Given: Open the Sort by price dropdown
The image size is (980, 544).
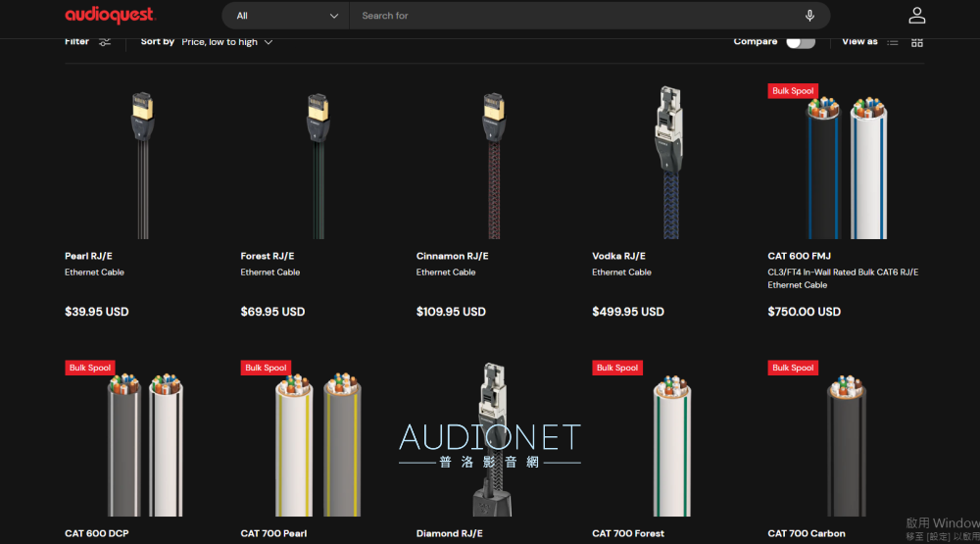Looking at the screenshot, I should point(227,42).
